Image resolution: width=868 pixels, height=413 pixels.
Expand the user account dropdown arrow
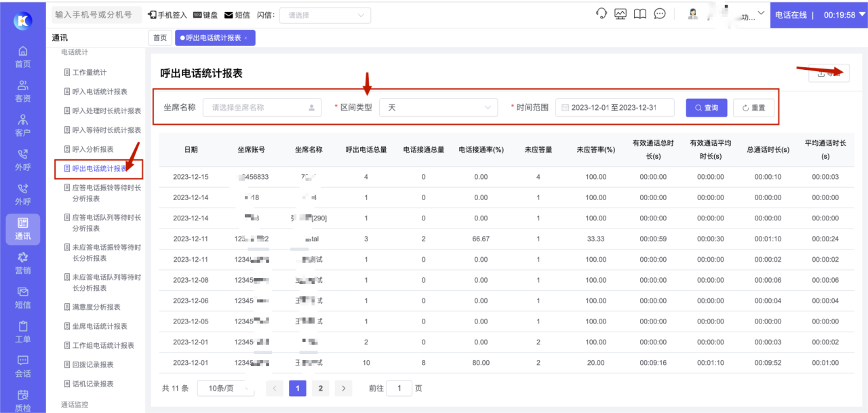(761, 13)
